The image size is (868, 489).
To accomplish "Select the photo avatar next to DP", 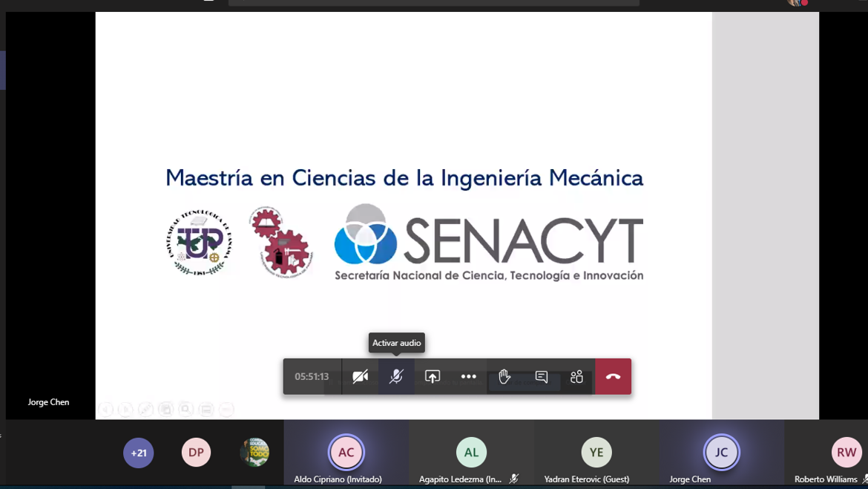I will [254, 452].
